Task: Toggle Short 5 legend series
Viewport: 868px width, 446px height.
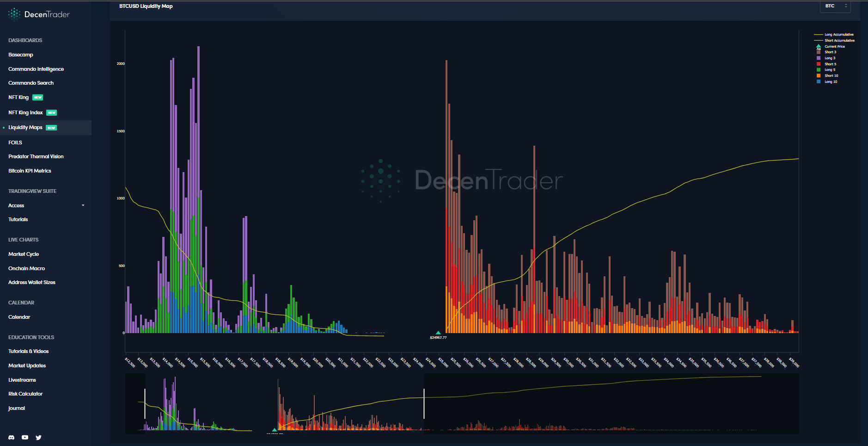Action: point(826,64)
